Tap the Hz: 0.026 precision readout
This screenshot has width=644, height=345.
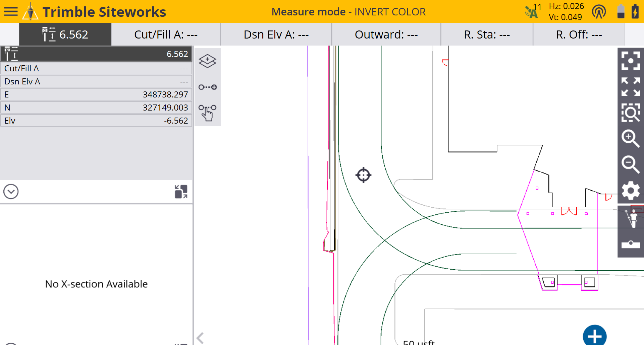(x=566, y=6)
